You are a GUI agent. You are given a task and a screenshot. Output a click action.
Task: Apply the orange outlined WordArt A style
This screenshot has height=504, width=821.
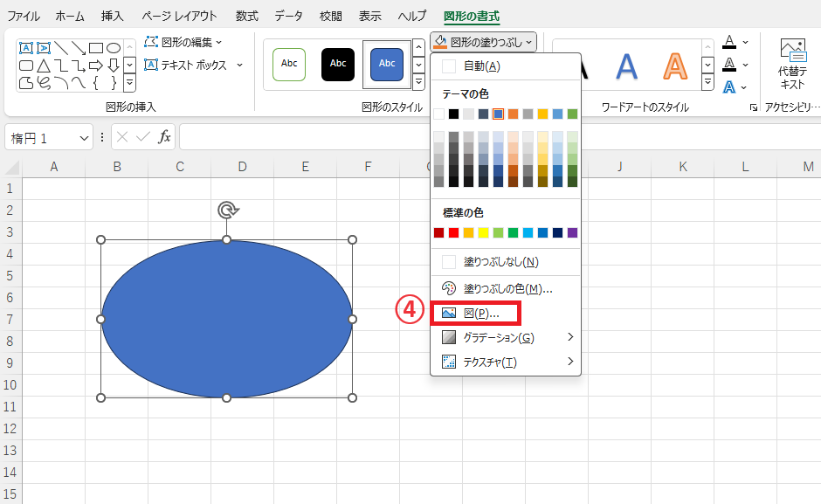pyautogui.click(x=675, y=66)
